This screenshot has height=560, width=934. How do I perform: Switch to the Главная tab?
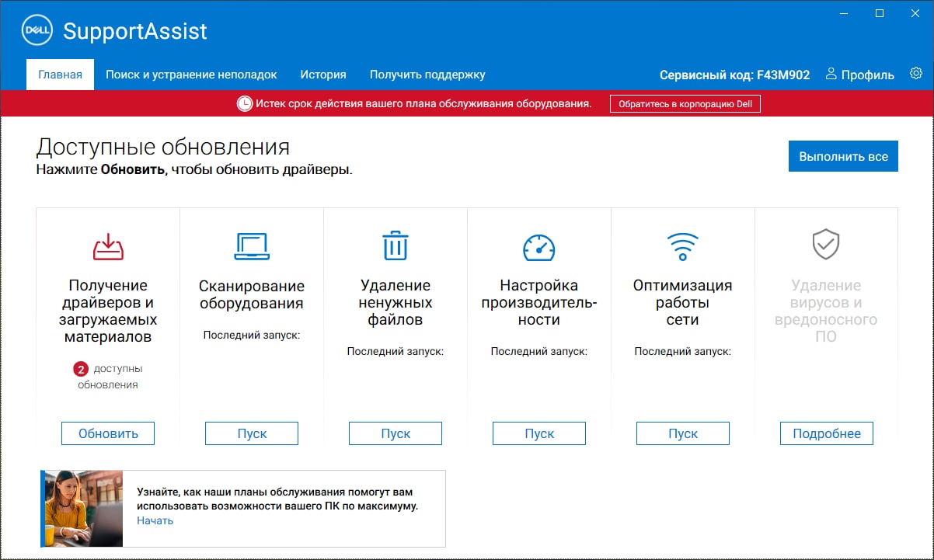(60, 75)
